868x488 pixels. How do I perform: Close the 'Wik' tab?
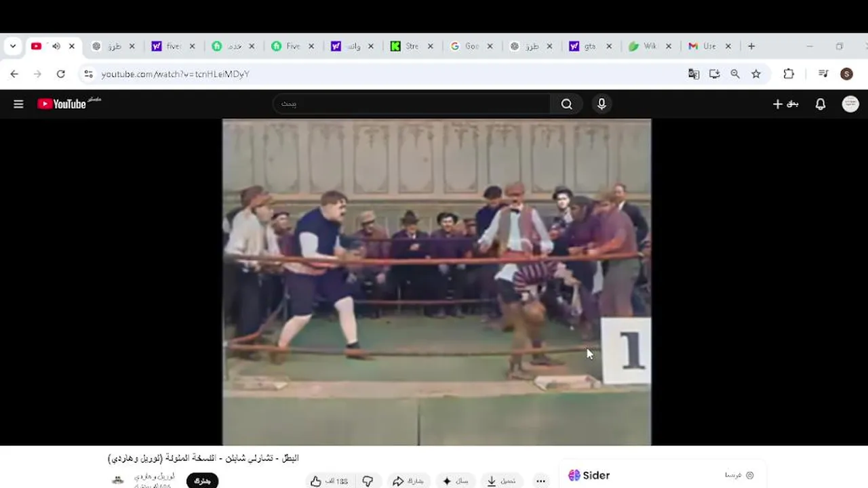pos(669,46)
